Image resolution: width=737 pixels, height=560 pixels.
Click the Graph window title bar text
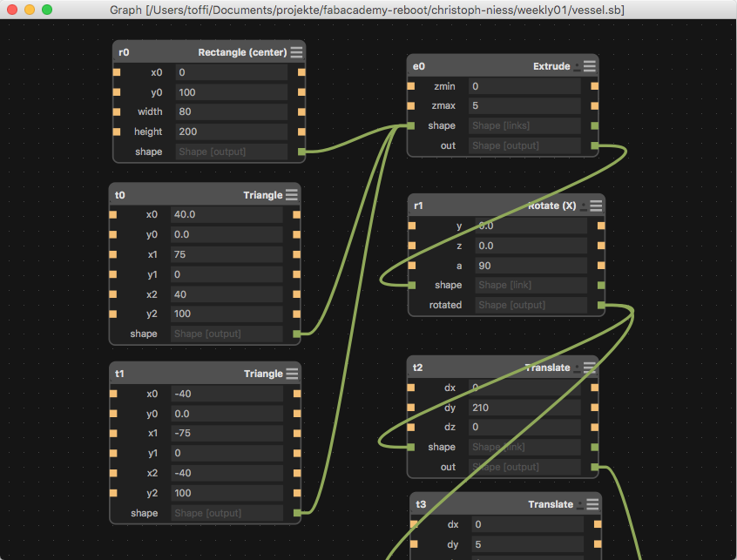(x=367, y=10)
